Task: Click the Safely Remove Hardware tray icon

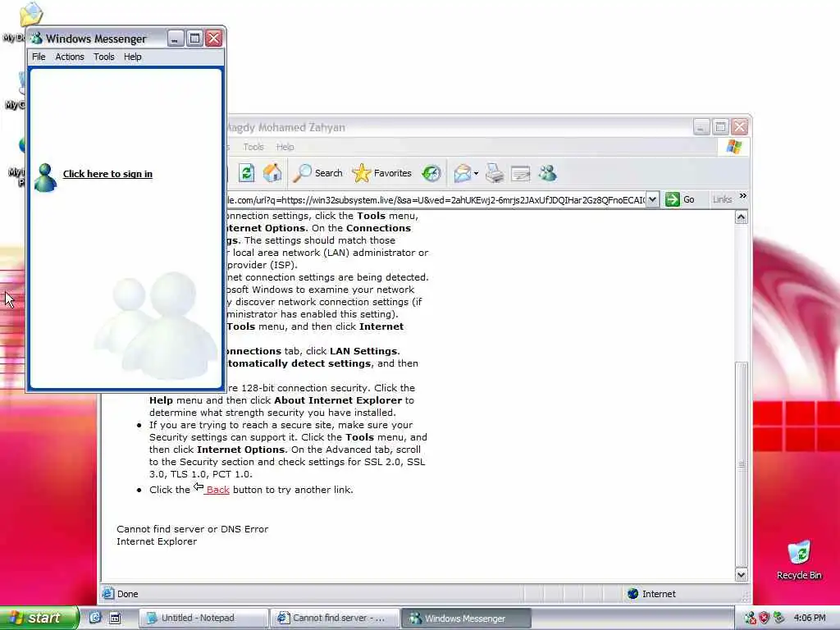Action: [x=778, y=618]
